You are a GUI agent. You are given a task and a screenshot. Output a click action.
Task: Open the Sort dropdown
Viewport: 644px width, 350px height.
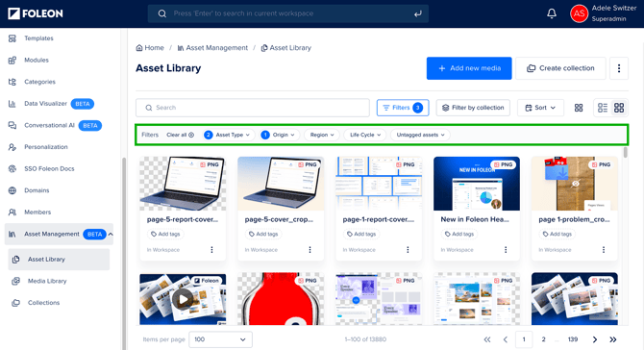coord(540,108)
